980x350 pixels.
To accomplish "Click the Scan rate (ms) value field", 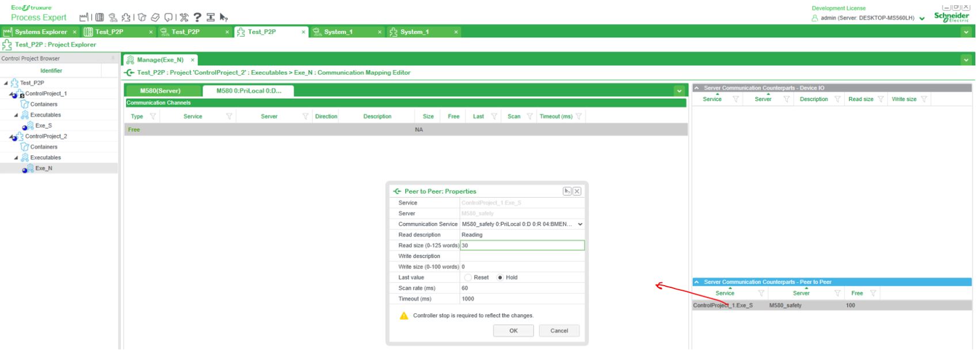I will (x=522, y=289).
